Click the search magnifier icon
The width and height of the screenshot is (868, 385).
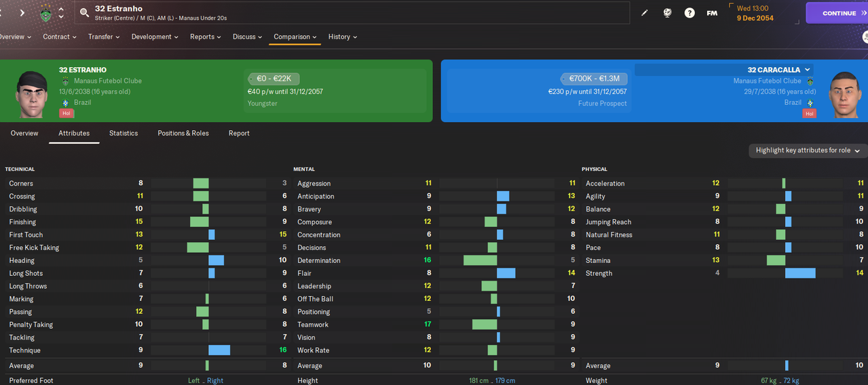84,13
